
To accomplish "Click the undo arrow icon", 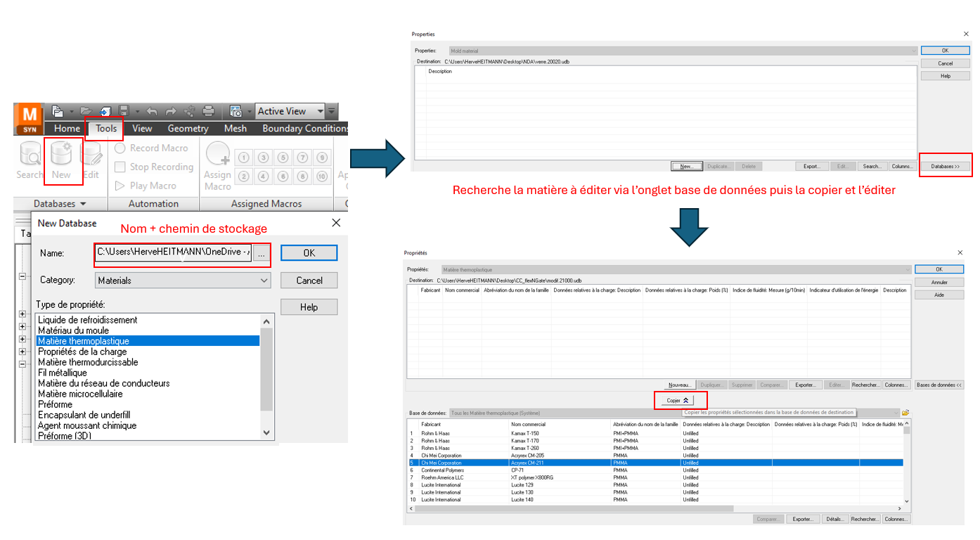I will point(152,111).
